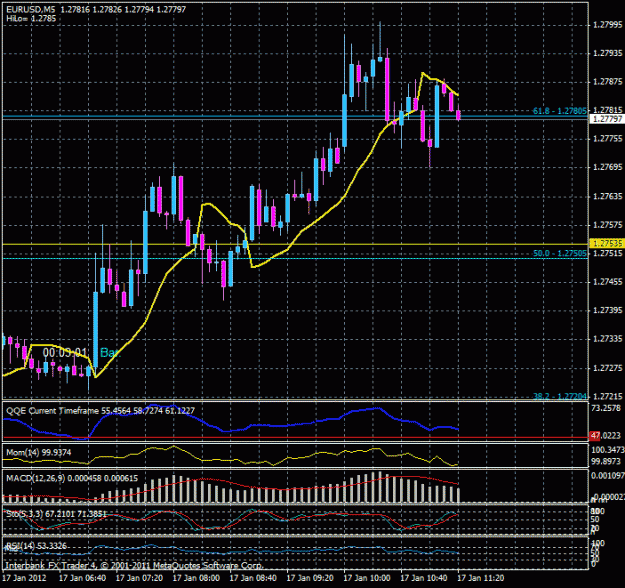Select the current price tag 1.27797
The width and height of the screenshot is (625, 588).
pyautogui.click(x=607, y=119)
